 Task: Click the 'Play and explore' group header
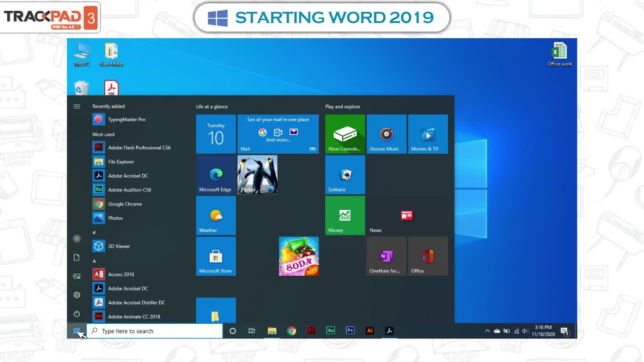342,107
